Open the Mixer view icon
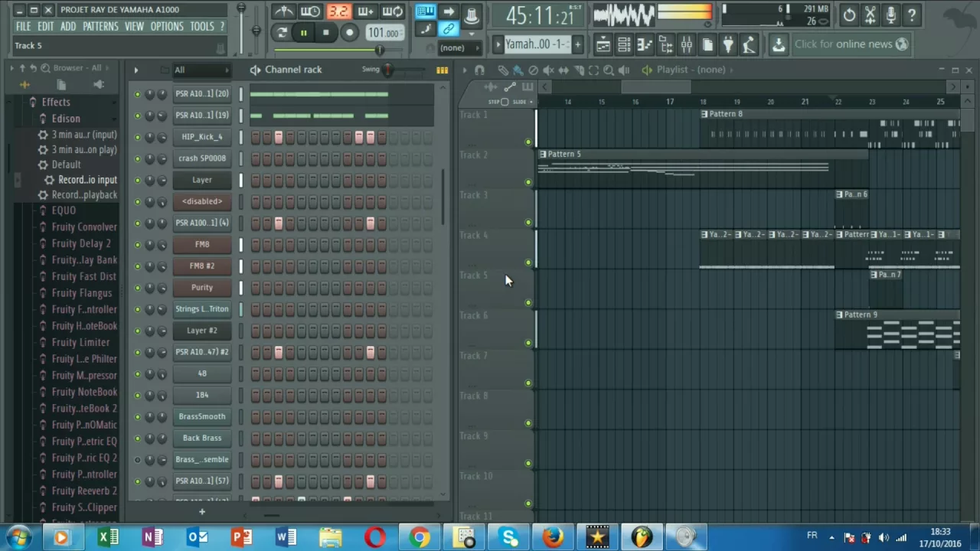This screenshot has height=551, width=980. pos(686,45)
